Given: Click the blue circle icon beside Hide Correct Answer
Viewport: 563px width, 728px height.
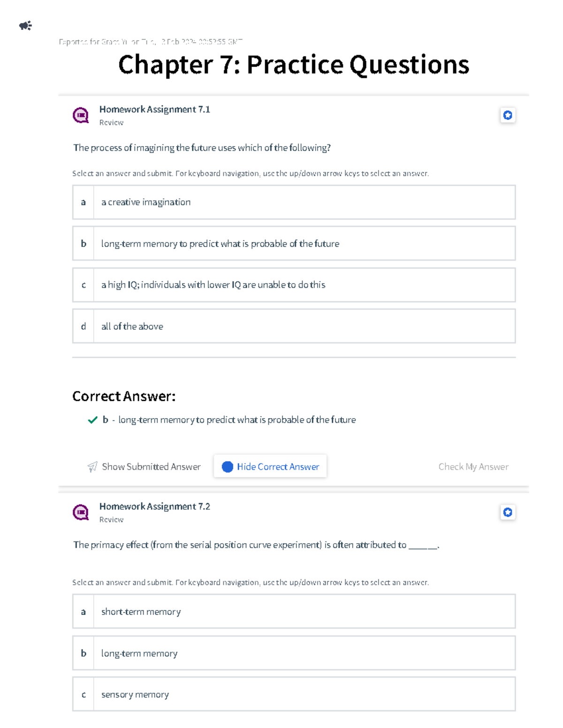Looking at the screenshot, I should point(228,466).
